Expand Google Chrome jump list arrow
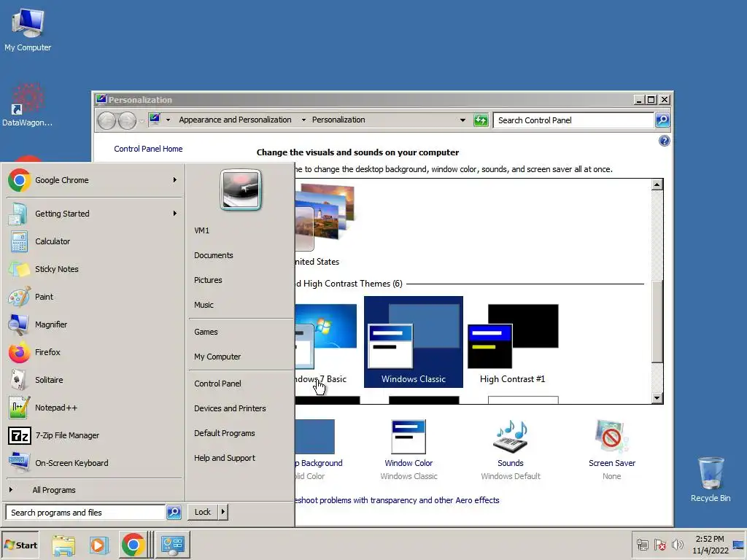747x560 pixels. tap(175, 180)
